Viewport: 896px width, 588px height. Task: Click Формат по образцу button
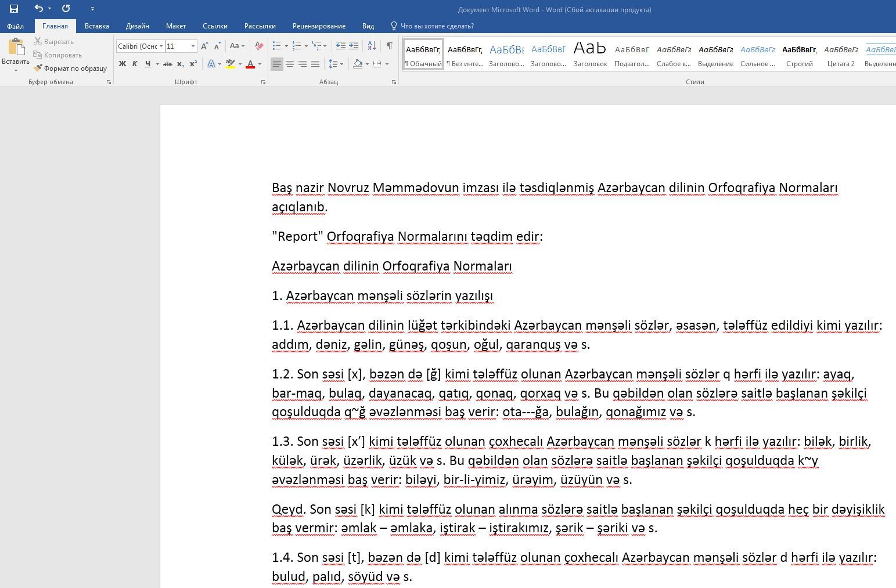pyautogui.click(x=70, y=68)
